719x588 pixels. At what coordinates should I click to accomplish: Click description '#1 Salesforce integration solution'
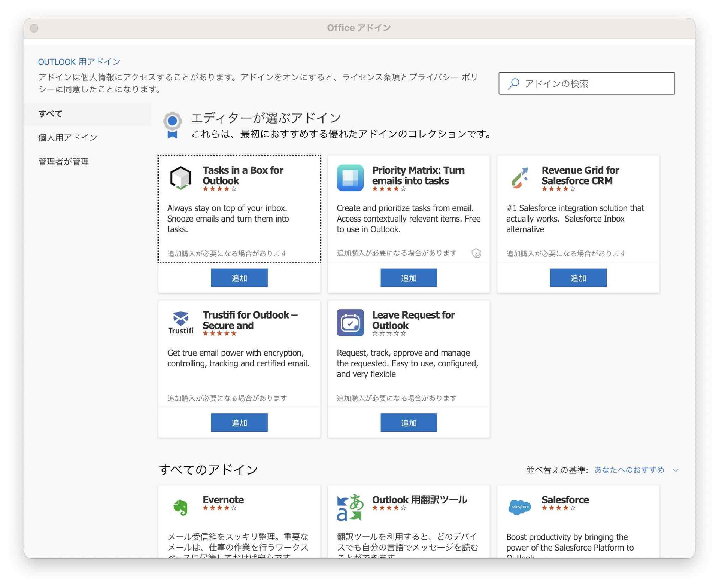[575, 219]
